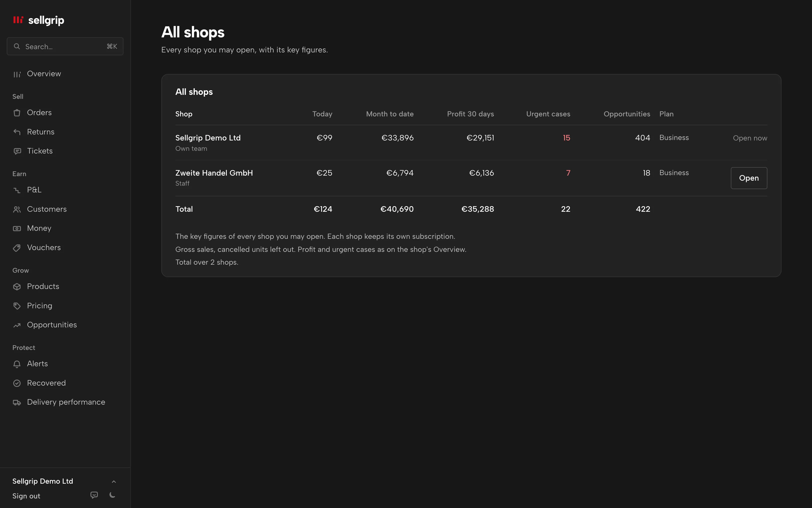Toggle dark mode with moon icon
812x508 pixels.
tap(113, 495)
